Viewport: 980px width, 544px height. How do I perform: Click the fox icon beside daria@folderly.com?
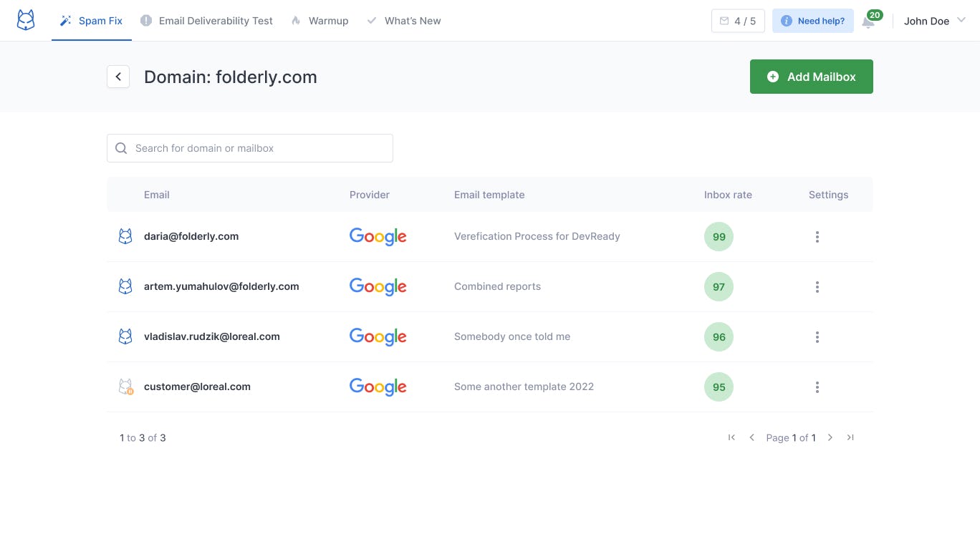pos(125,236)
